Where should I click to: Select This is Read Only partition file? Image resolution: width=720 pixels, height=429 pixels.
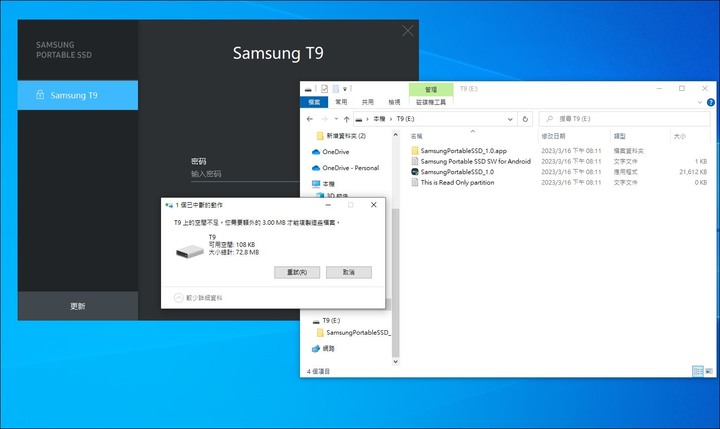click(457, 182)
